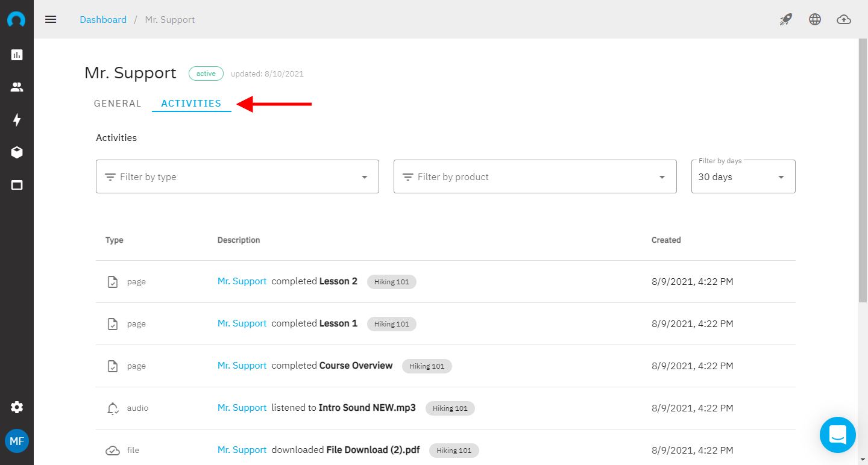
Task: Open the window layout sidebar icon
Action: click(17, 185)
